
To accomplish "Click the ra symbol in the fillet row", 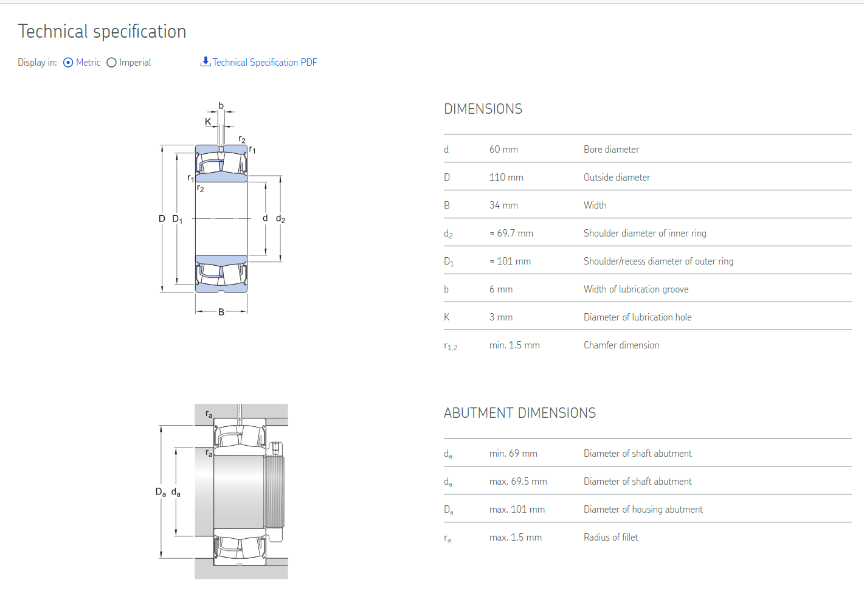I will (x=448, y=538).
